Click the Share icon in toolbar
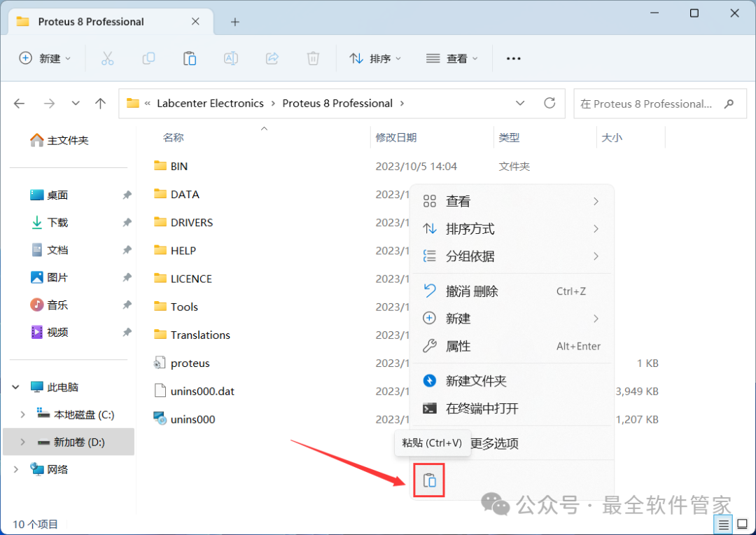This screenshot has width=756, height=535. tap(272, 58)
